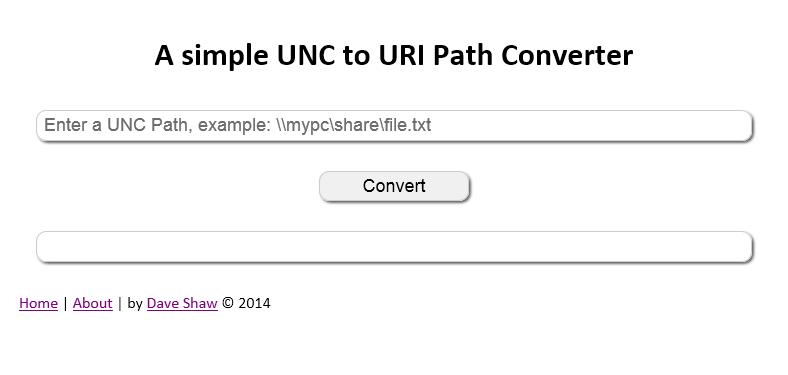This screenshot has width=788, height=375.
Task: Click the Convert button
Action: (x=394, y=186)
